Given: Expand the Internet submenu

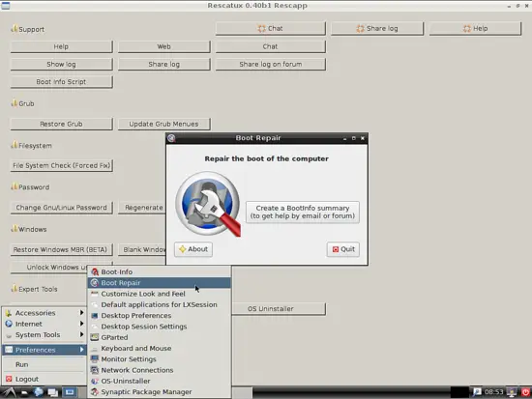Looking at the screenshot, I should tap(44, 324).
